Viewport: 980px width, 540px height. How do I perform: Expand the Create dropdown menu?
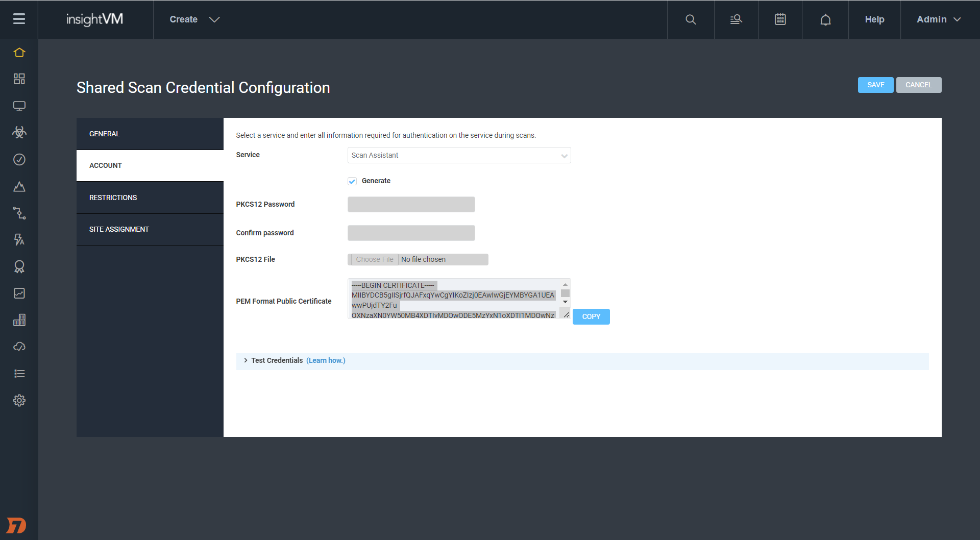click(194, 19)
